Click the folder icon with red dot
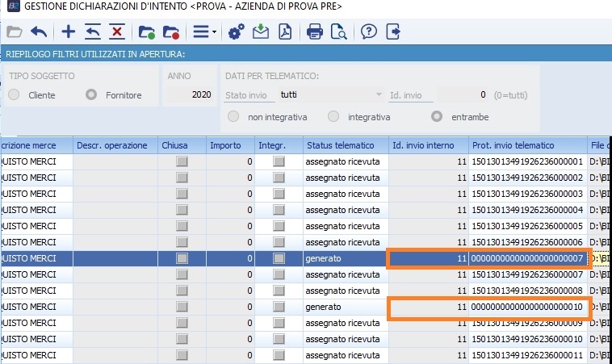Screen dimensions: 612x364 click(170, 32)
